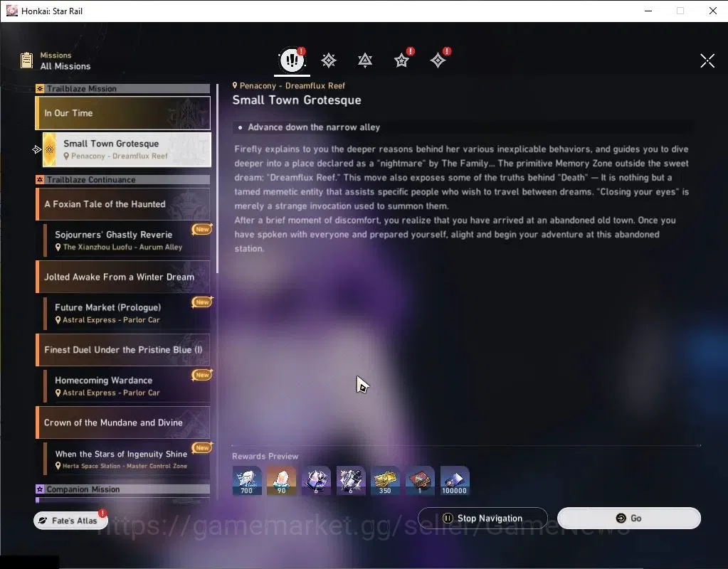Click 'Herta Space Station - Master Control Zone' text
This screenshot has width=728, height=569.
(125, 466)
